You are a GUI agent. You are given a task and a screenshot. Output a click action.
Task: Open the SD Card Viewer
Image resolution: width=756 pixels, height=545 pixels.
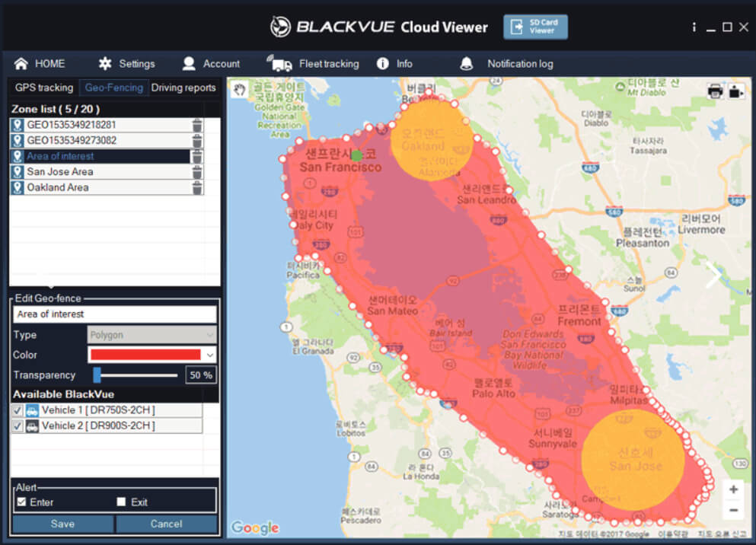[x=535, y=27]
